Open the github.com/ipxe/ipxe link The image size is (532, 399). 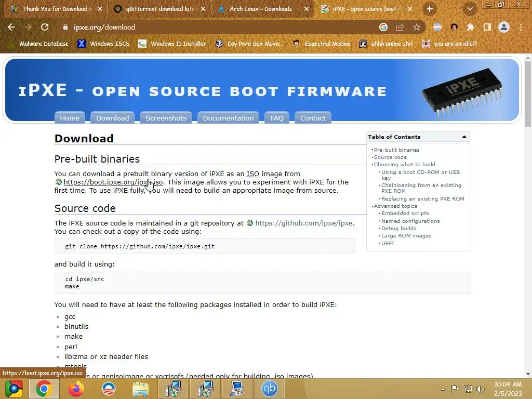pyautogui.click(x=304, y=223)
